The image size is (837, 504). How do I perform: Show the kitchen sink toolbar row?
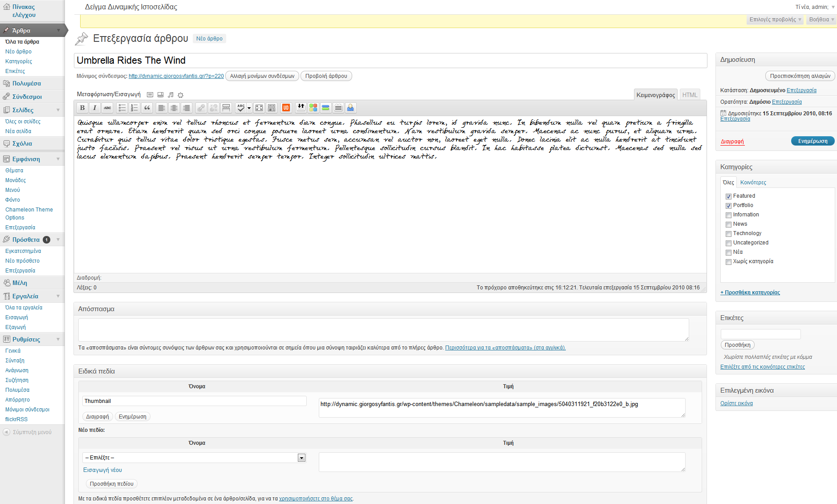pyautogui.click(x=272, y=108)
